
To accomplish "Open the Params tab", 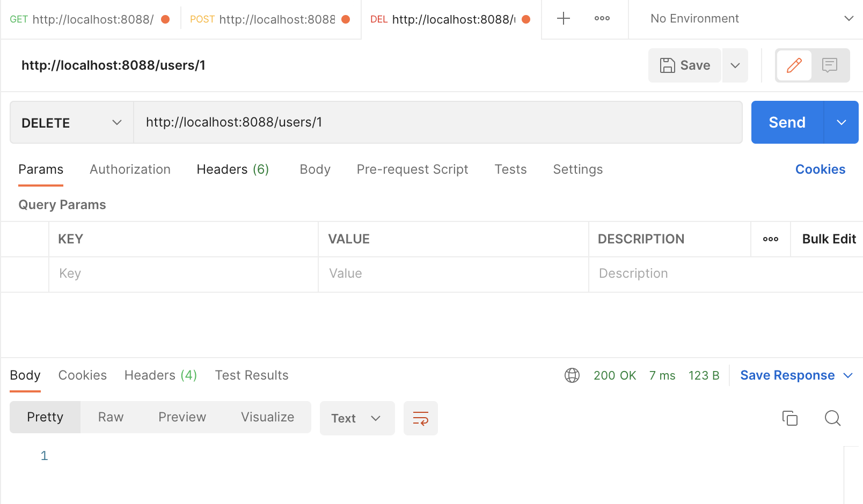I will tap(41, 169).
